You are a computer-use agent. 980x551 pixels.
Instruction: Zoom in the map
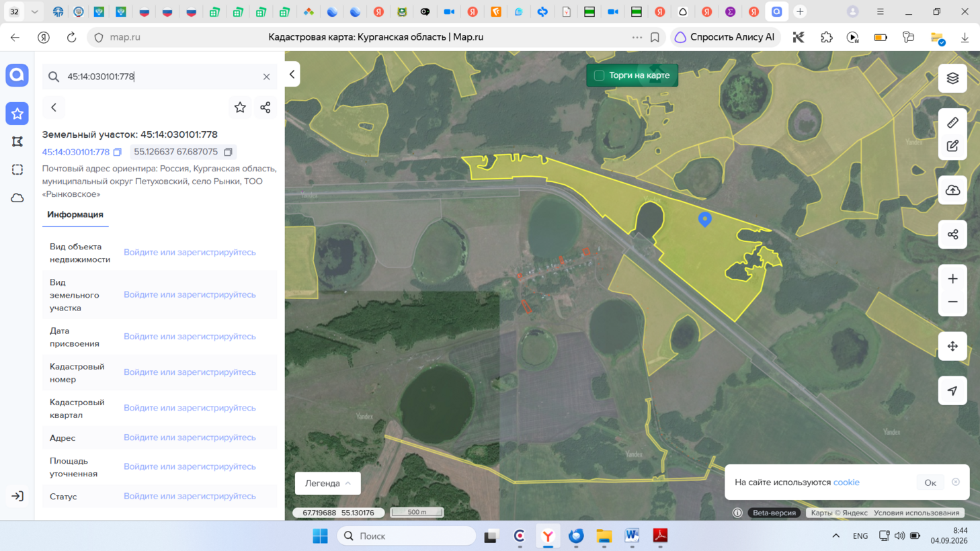[x=952, y=279]
